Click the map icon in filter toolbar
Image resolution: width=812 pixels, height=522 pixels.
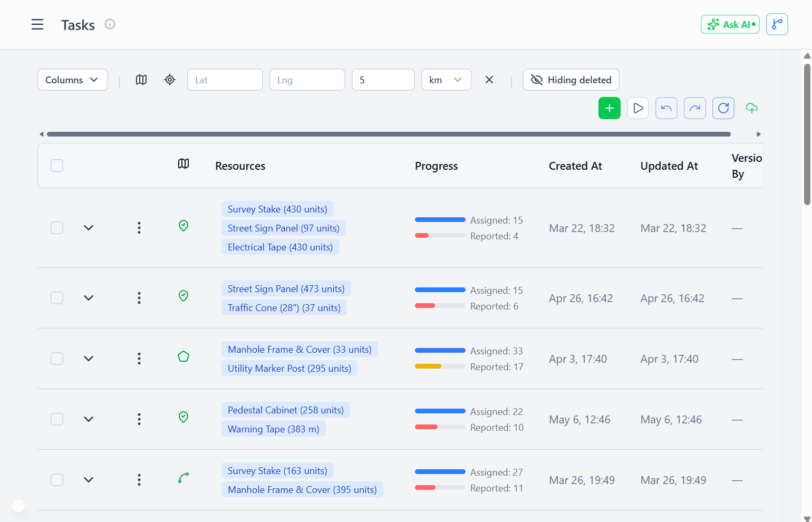(x=141, y=80)
